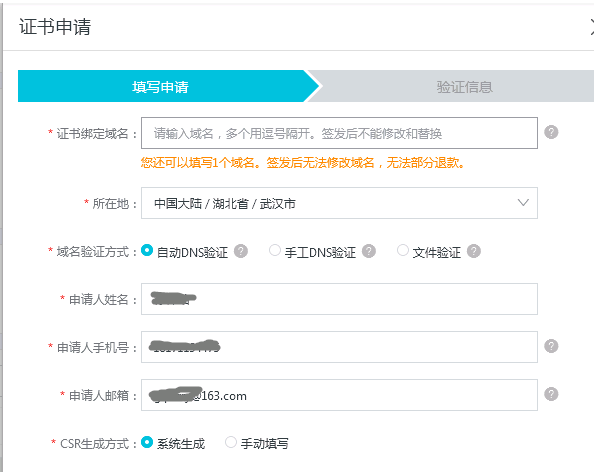594x472 pixels.
Task: Focus the 证书绑定域名 domain input field
Action: tap(339, 133)
